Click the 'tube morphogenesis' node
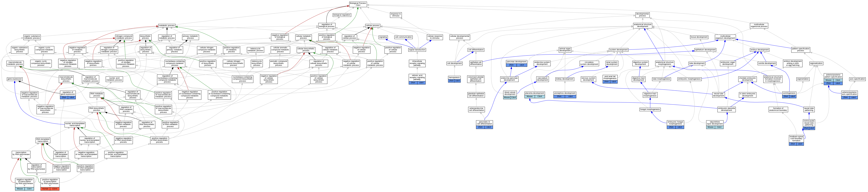Screen dimensions: 868x192 coord(661,79)
